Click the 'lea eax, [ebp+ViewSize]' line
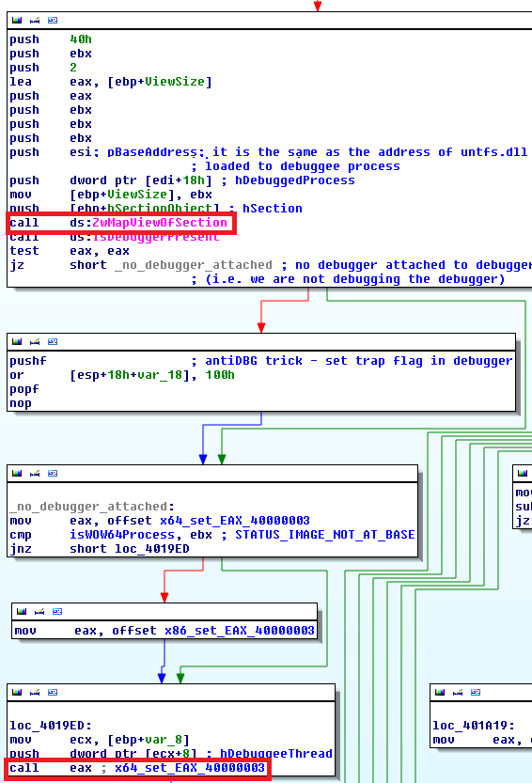Viewport: 532px width, 783px height. pos(111,82)
